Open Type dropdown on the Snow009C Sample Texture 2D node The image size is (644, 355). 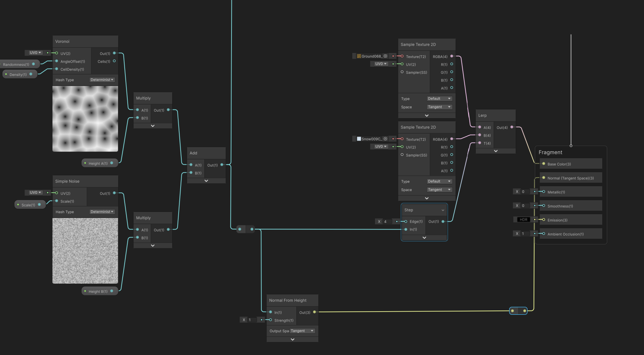click(x=439, y=182)
